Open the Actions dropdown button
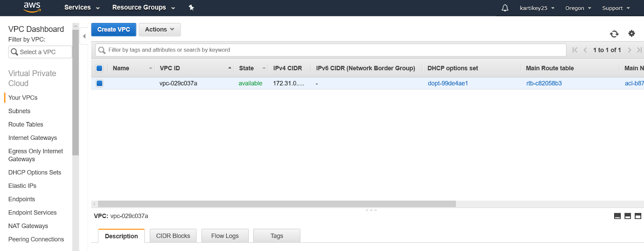Screen dimensions: 644x251 (x=160, y=29)
